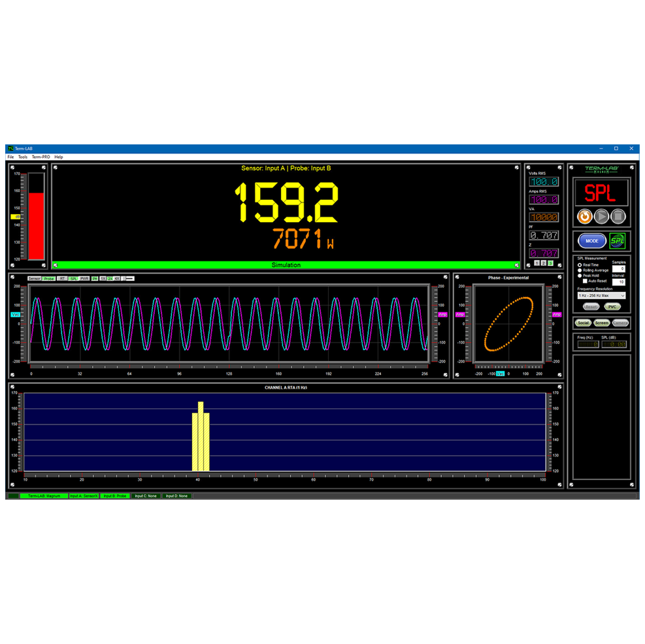Open the Term-PRO menu
The height and width of the screenshot is (644, 645).
(x=41, y=157)
